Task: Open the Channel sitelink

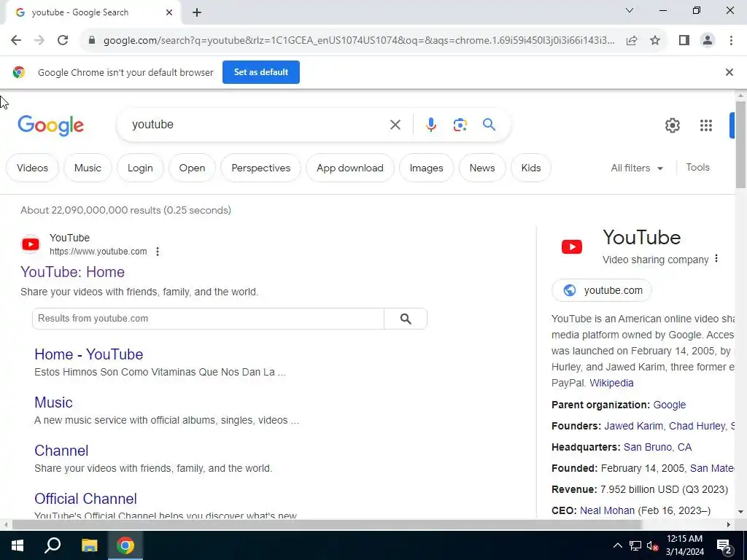Action: click(61, 451)
